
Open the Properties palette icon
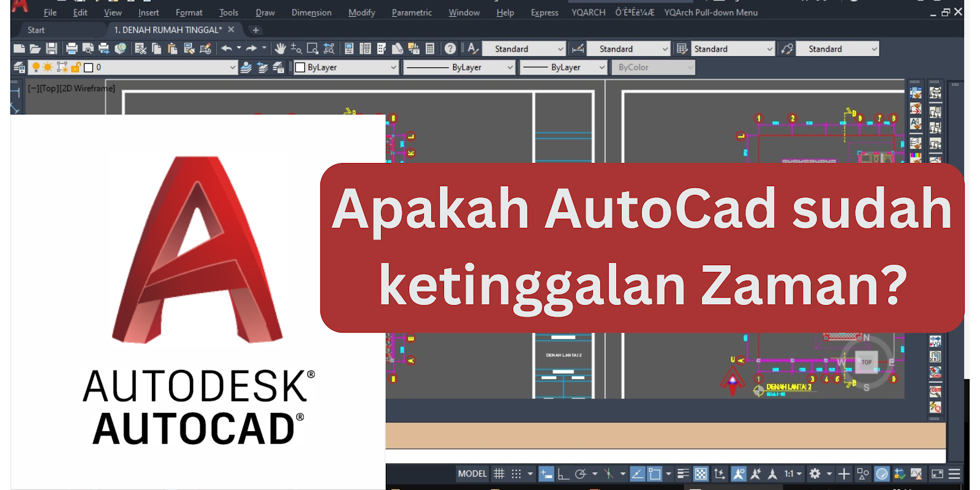click(x=349, y=48)
